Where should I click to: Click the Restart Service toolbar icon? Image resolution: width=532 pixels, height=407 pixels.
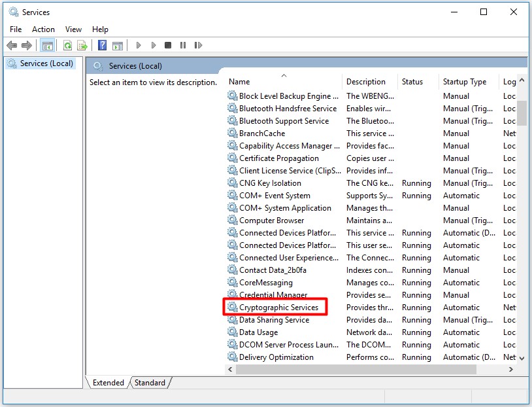point(198,44)
